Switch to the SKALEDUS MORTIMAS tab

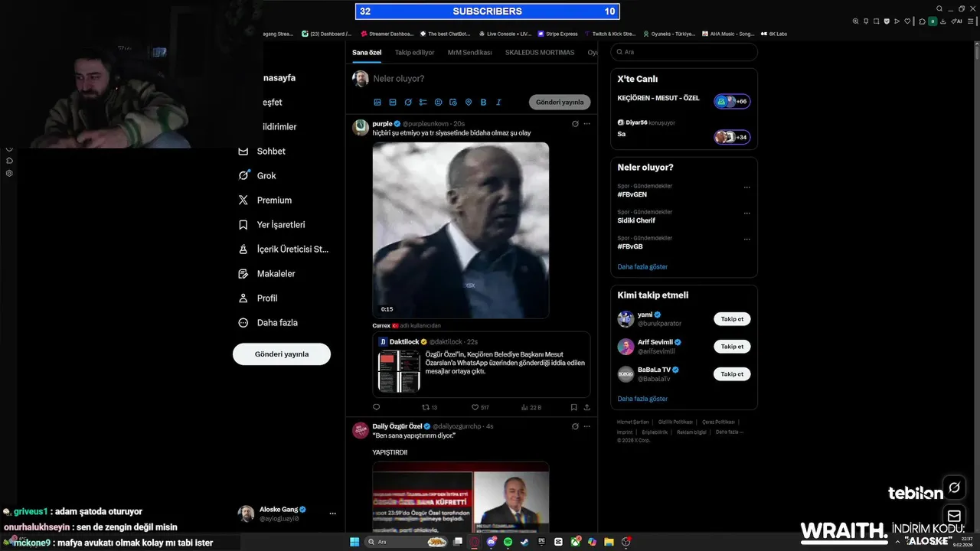(x=540, y=52)
